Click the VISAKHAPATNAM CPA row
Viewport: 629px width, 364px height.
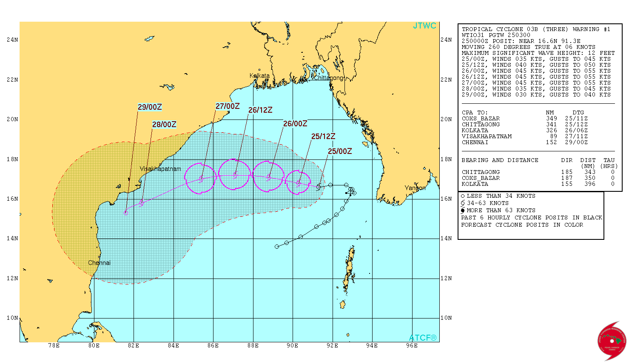(x=525, y=136)
